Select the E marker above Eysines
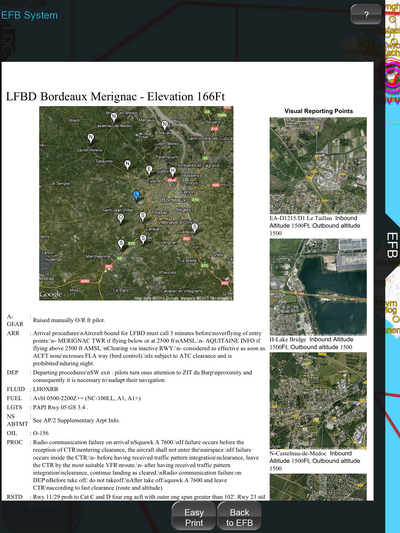The image size is (400, 533). tap(149, 170)
